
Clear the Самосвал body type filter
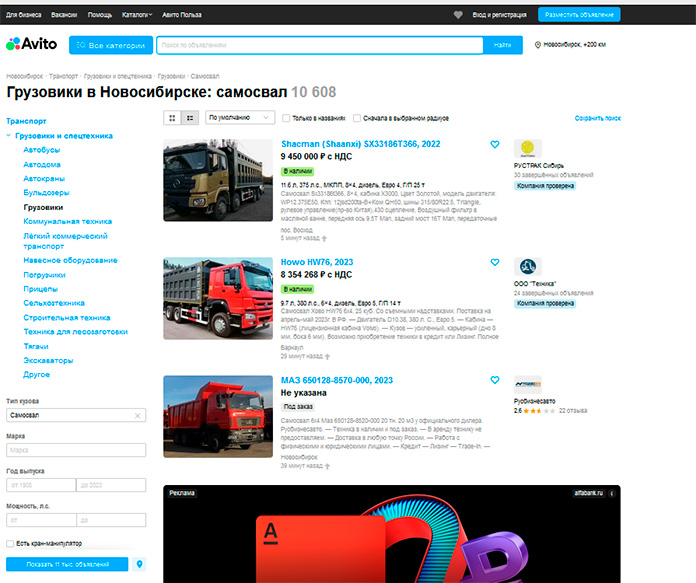[138, 414]
